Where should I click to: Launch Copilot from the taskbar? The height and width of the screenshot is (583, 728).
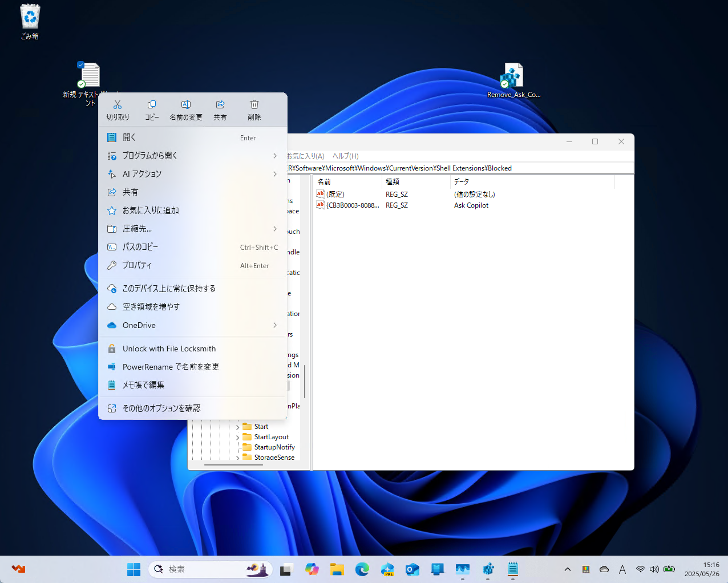click(312, 569)
